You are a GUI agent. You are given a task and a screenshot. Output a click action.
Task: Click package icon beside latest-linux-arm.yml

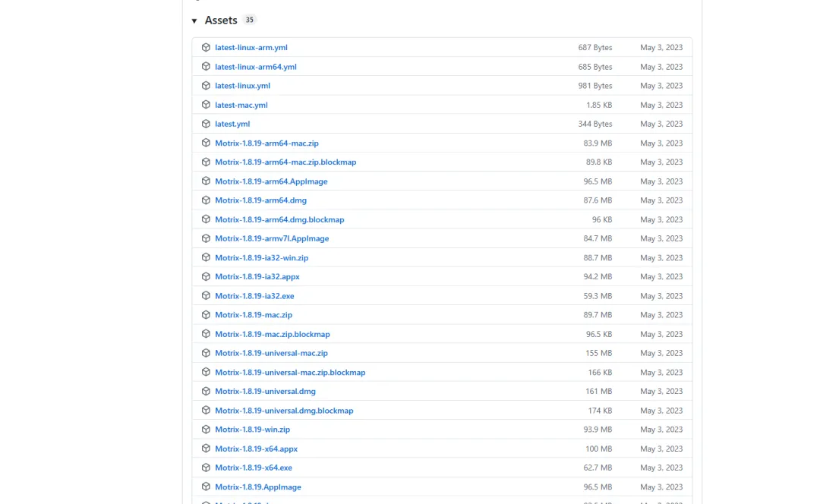click(x=206, y=47)
